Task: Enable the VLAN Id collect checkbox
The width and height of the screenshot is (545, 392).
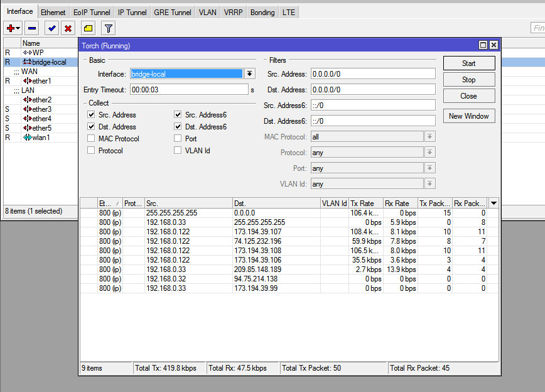Action: (x=178, y=151)
